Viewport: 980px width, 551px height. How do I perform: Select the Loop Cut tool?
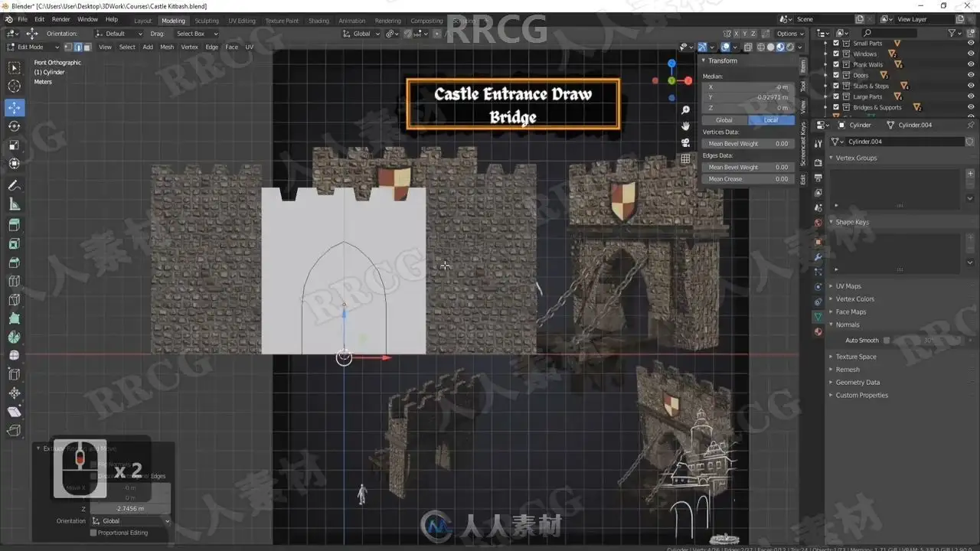click(15, 281)
